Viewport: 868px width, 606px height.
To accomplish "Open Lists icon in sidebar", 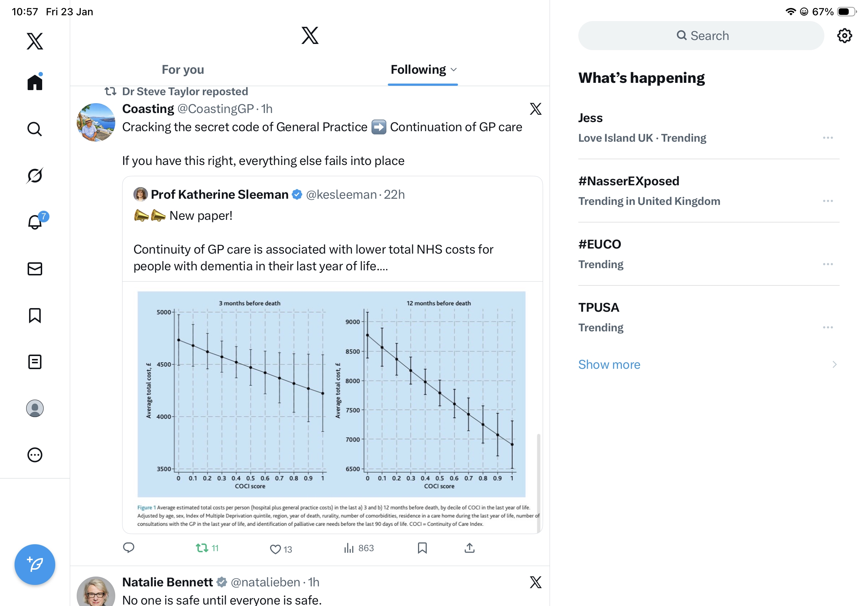I will (x=35, y=361).
